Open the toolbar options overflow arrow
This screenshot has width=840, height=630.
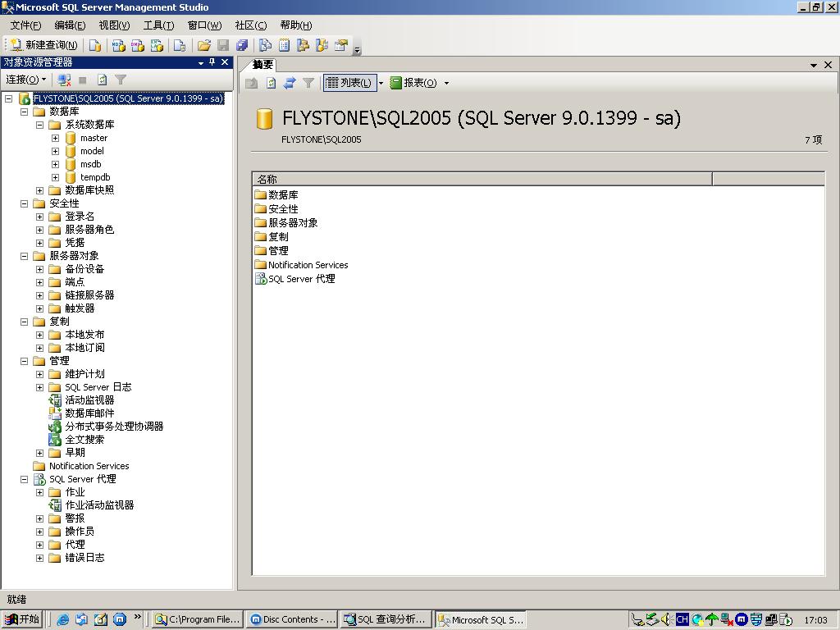click(358, 49)
